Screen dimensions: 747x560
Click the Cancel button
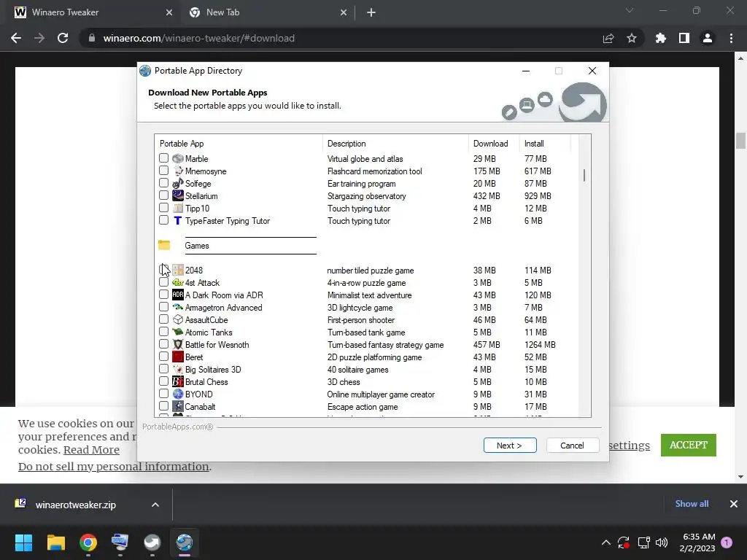[572, 446]
